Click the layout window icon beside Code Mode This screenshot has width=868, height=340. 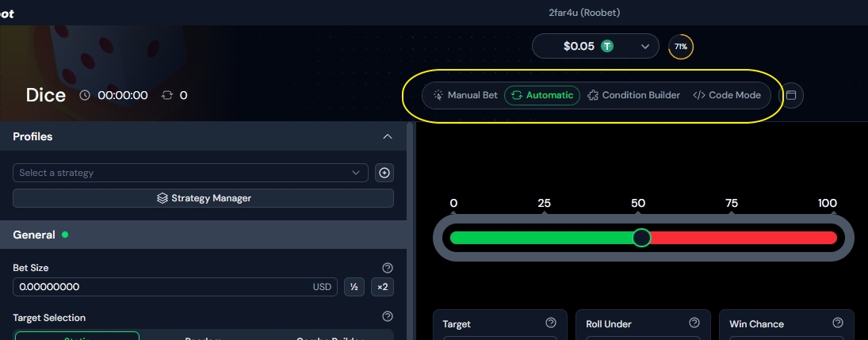coord(791,95)
